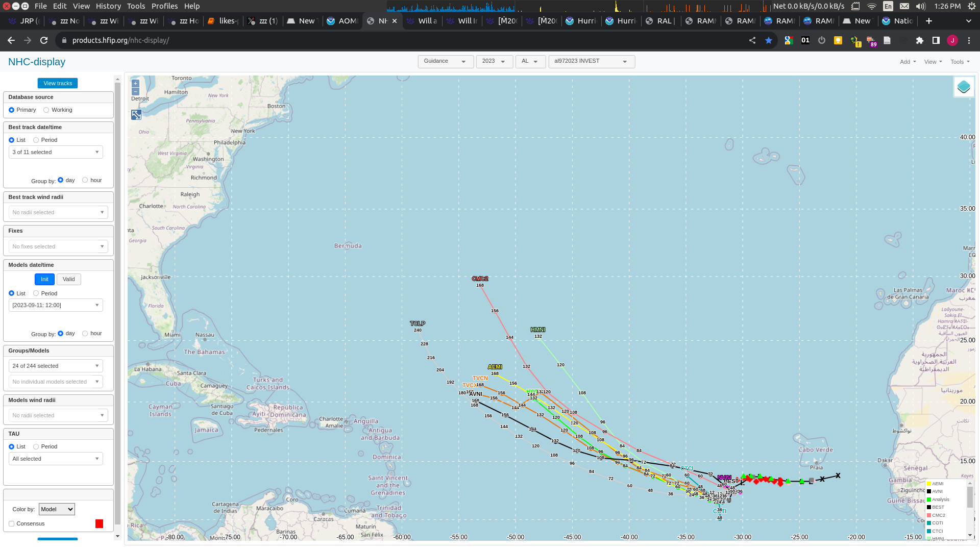Click the Init button
Viewport: 980px width, 551px height.
point(44,280)
